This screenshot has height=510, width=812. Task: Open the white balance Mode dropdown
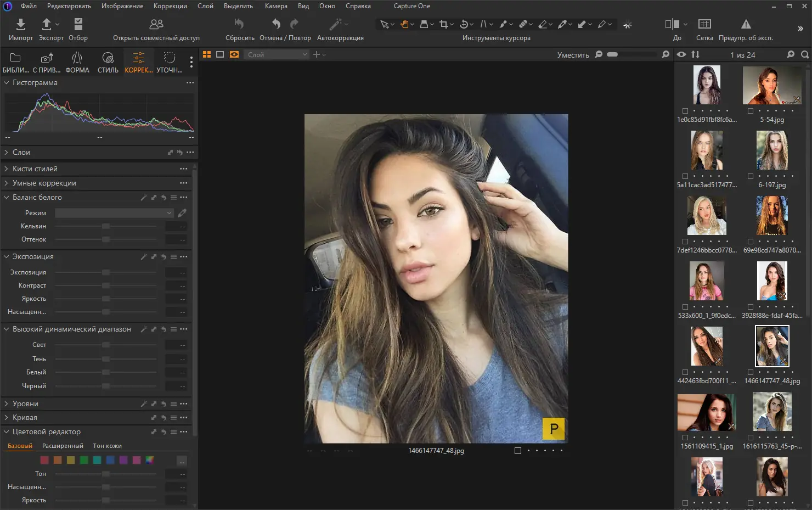(114, 212)
